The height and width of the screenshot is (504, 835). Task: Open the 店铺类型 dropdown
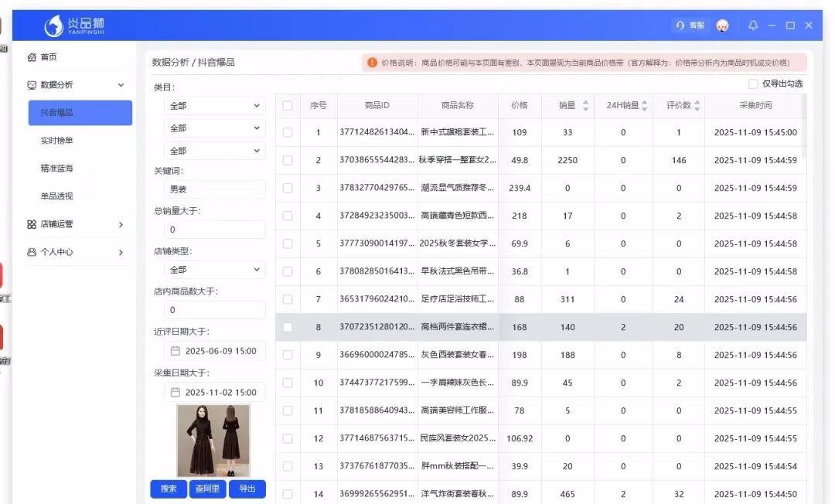214,270
